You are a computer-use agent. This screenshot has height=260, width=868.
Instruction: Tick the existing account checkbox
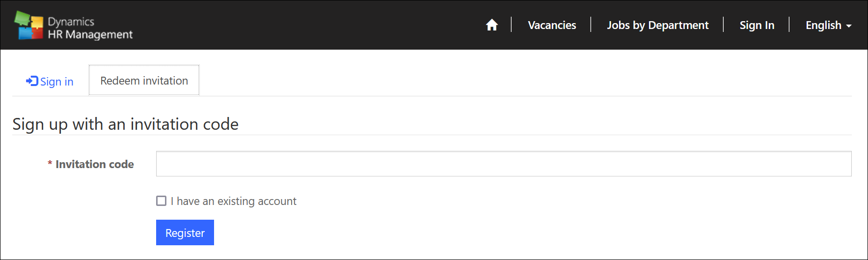point(161,201)
